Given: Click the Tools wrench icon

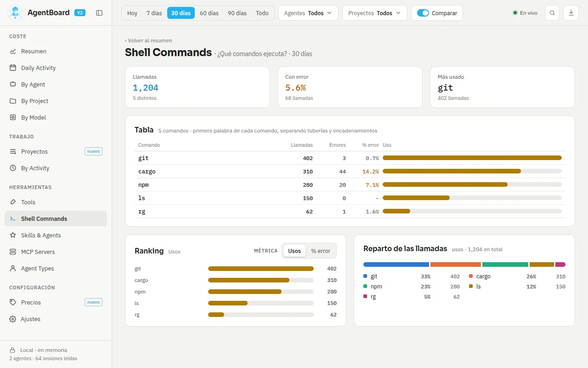Looking at the screenshot, I should click(x=13, y=202).
